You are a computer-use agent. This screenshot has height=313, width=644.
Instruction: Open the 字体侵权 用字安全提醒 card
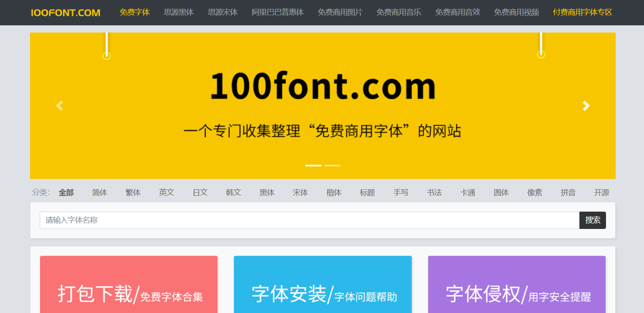click(x=517, y=284)
